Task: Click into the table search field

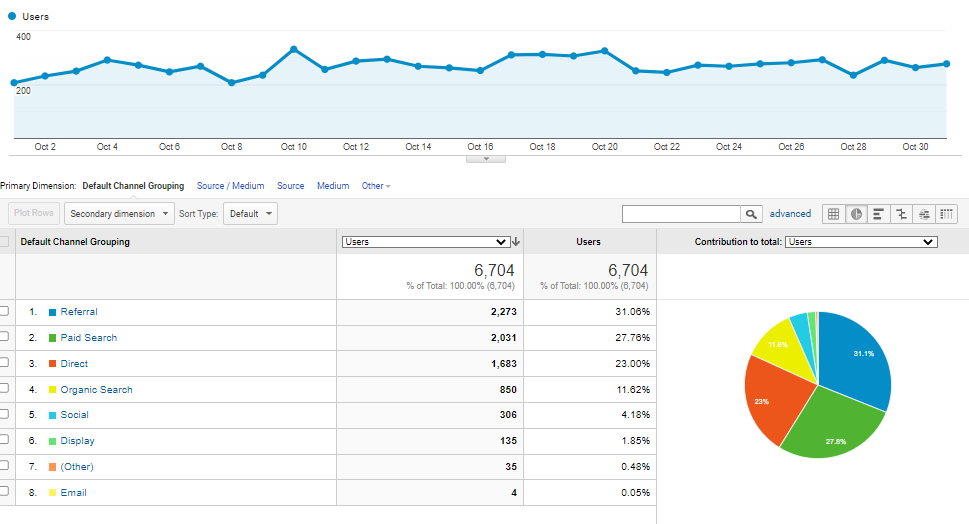Action: [x=681, y=214]
